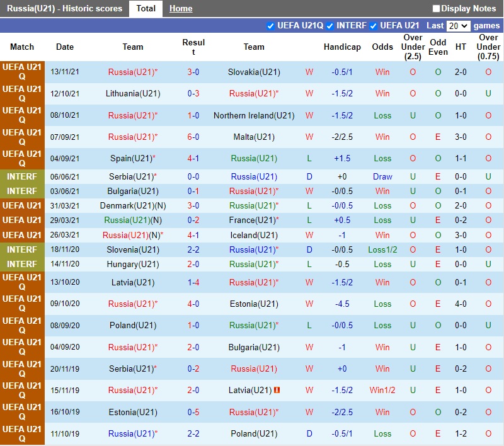
Task: Toggle the INTERF filter checkbox
Action: (329, 26)
